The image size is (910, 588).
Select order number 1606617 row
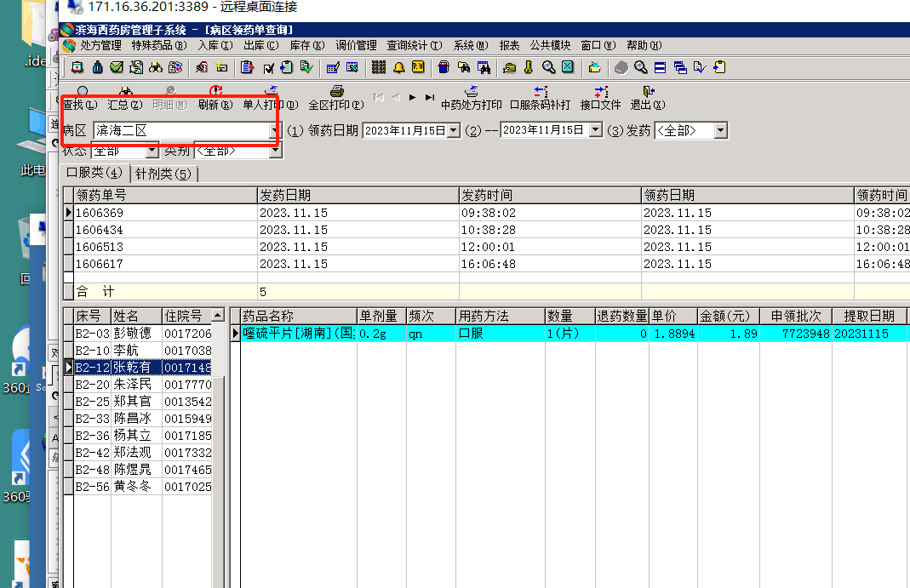[x=486, y=264]
